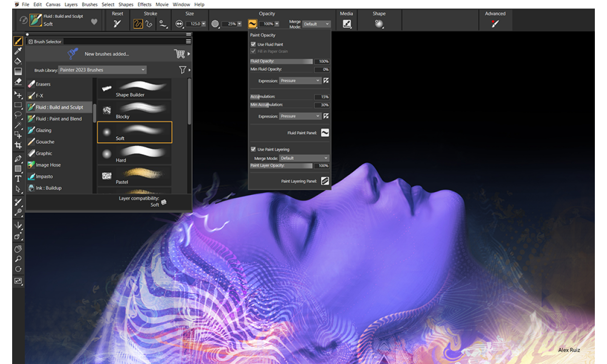This screenshot has width=607, height=364.
Task: Select the Text tool
Action: (x=18, y=179)
